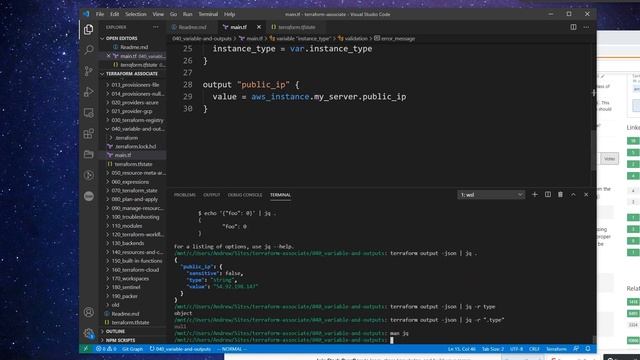The height and width of the screenshot is (360, 640).
Task: Collapse the Terraform Associate section
Action: [x=132, y=74]
